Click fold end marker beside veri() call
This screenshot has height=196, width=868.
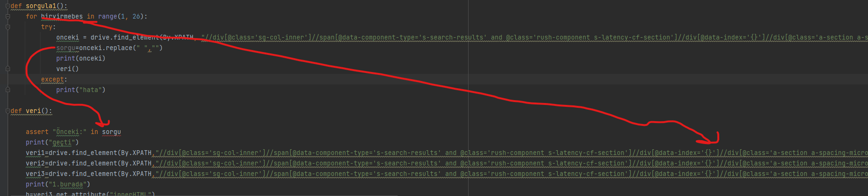coord(8,69)
